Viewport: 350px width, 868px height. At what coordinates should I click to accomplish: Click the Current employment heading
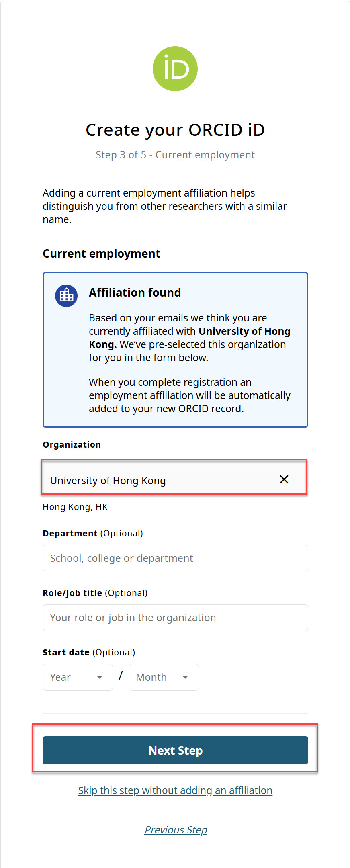click(x=101, y=253)
